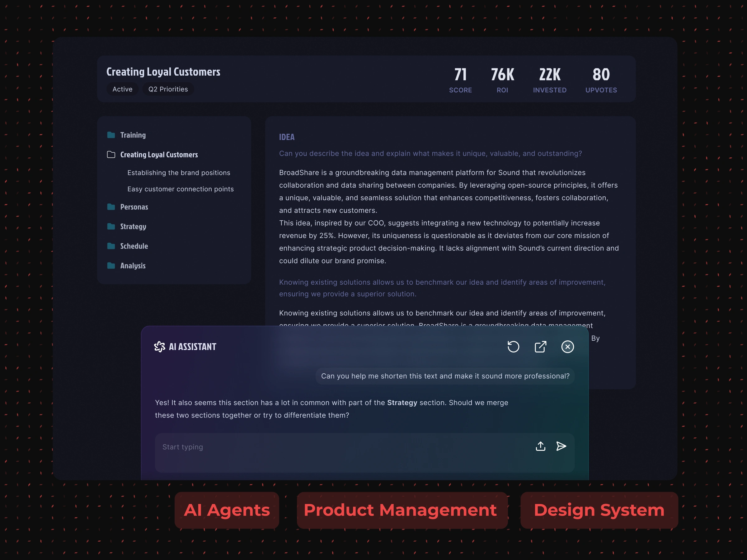Screen dimensions: 747x560
Task: Click the 22K Invested stat
Action: tap(550, 80)
